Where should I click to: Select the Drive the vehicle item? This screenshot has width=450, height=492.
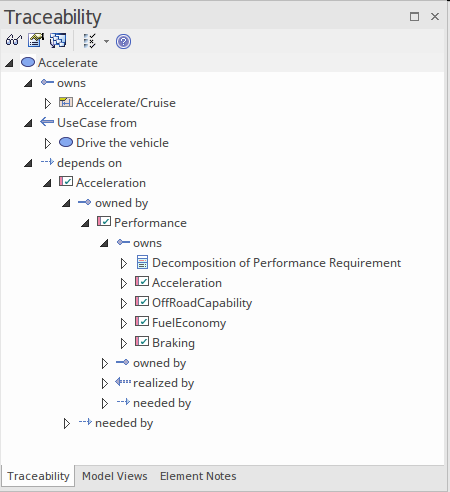coord(122,143)
